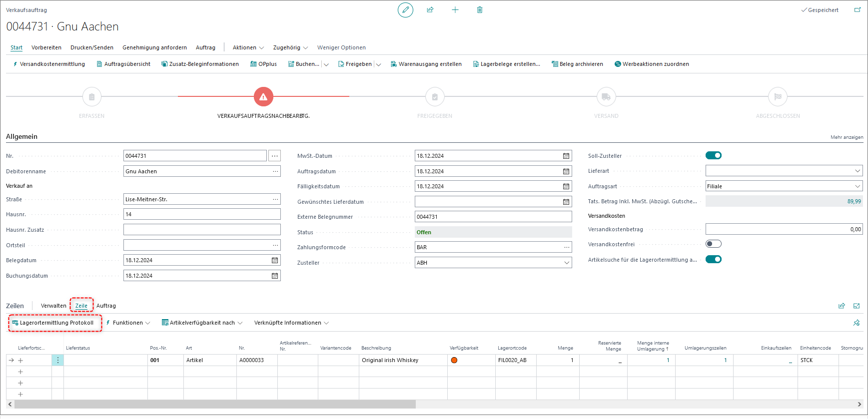
Task: Expand Freigeben dropdown arrow
Action: click(378, 64)
